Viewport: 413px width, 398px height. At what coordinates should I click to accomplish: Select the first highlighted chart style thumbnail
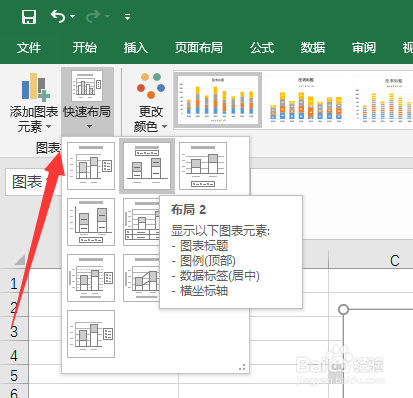click(x=218, y=100)
